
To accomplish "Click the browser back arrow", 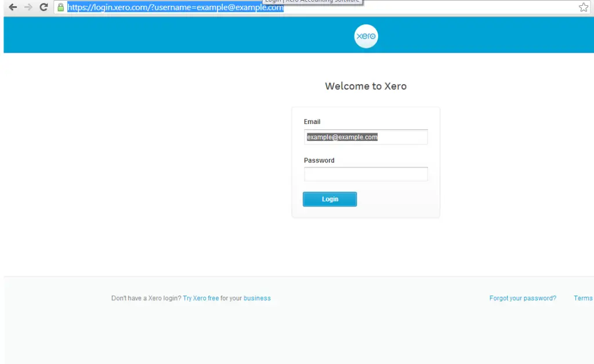I will click(x=13, y=7).
